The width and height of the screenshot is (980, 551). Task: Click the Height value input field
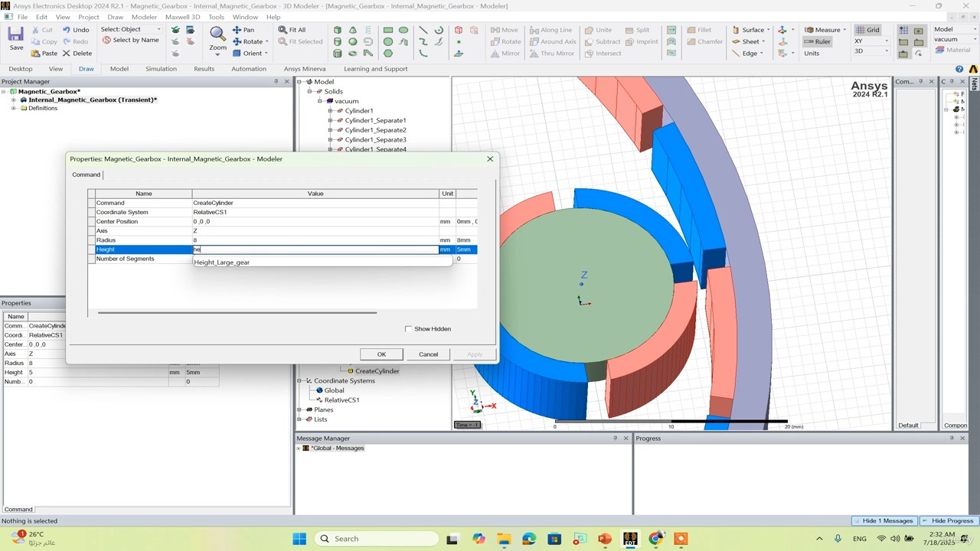[x=315, y=249]
